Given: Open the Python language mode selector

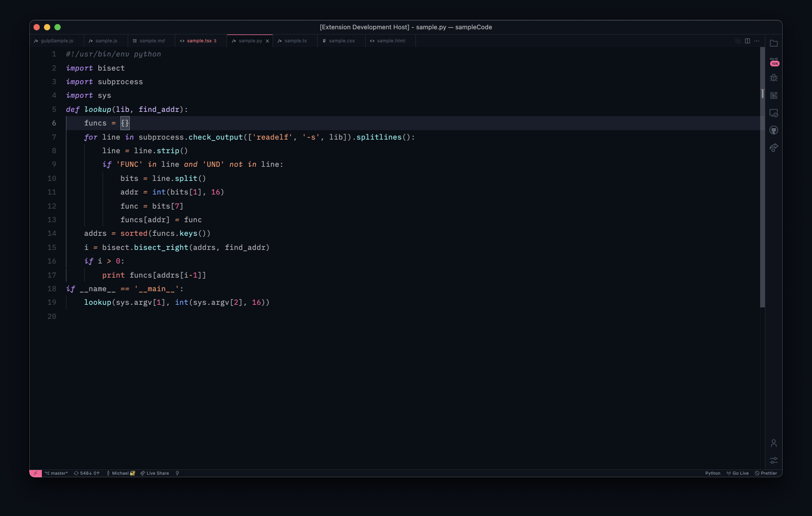Looking at the screenshot, I should 713,473.
